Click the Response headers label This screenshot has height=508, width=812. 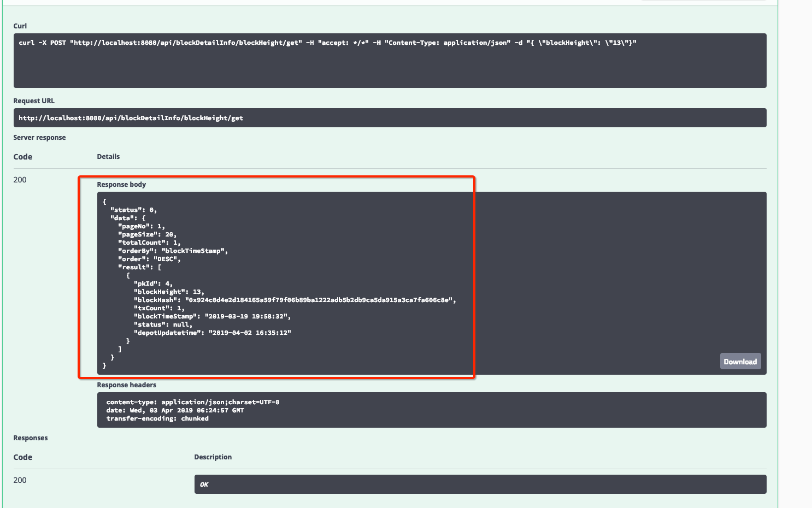(126, 385)
